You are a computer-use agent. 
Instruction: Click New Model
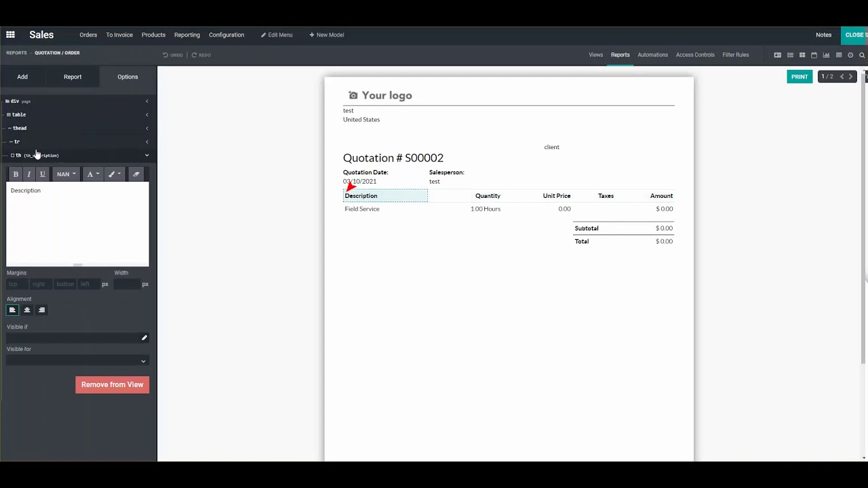coord(327,35)
